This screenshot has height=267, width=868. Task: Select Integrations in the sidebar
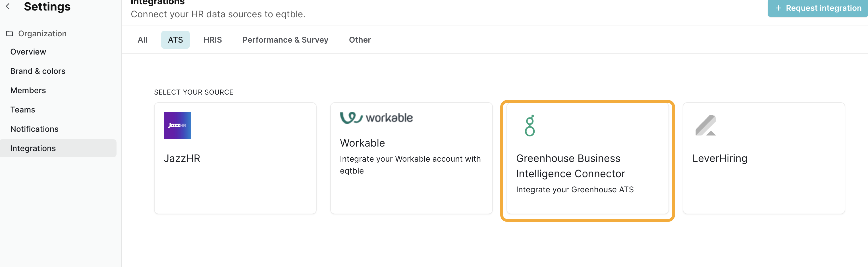click(x=58, y=148)
